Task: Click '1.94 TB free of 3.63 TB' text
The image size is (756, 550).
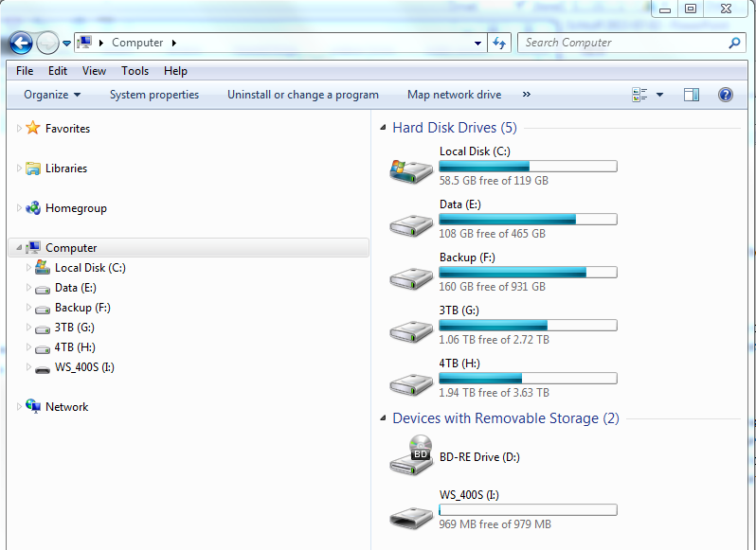Action: (494, 393)
